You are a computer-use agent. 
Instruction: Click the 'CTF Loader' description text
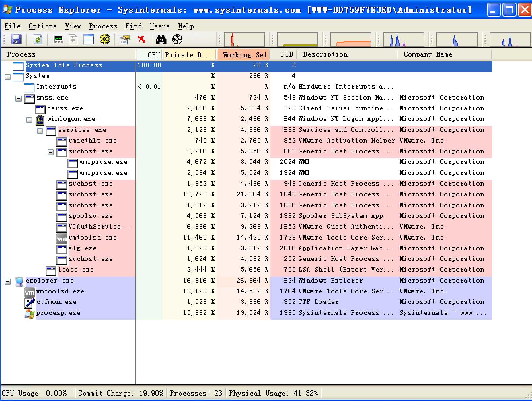pos(318,302)
